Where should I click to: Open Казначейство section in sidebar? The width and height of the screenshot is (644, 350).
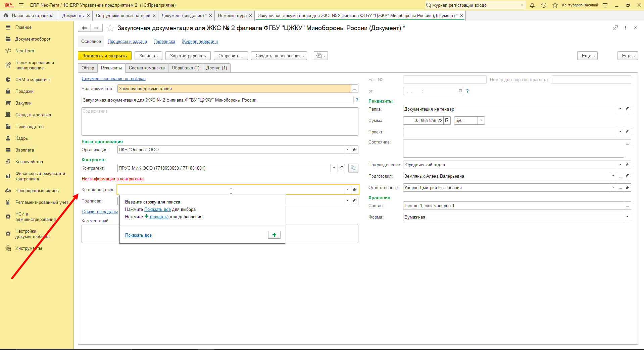coord(29,162)
